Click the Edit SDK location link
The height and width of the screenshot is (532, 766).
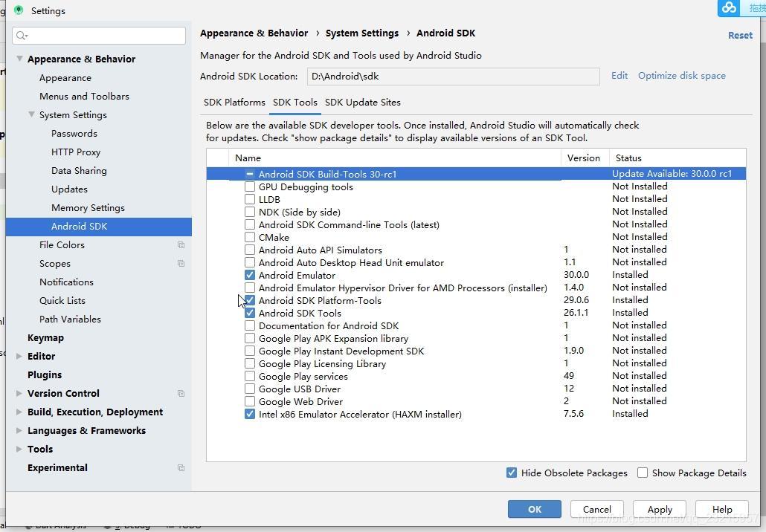point(619,76)
